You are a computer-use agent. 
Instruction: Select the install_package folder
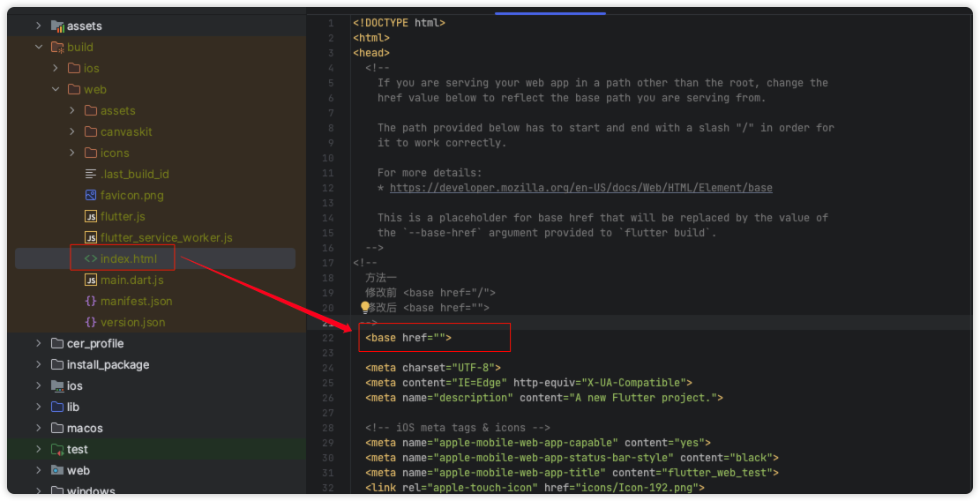pos(108,364)
